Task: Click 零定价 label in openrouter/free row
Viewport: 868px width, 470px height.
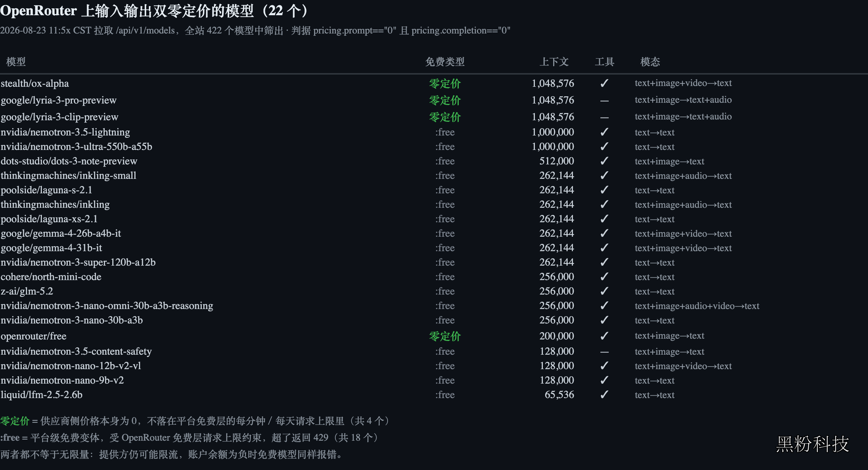Action: tap(445, 336)
